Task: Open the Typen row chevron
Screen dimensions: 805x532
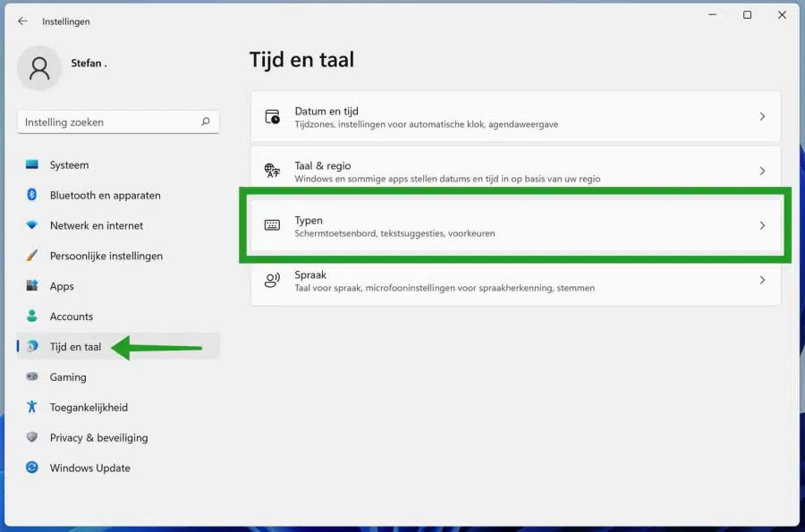Action: point(762,225)
